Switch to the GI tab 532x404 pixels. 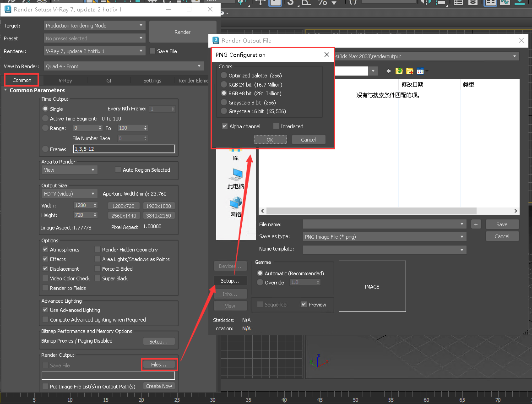109,81
